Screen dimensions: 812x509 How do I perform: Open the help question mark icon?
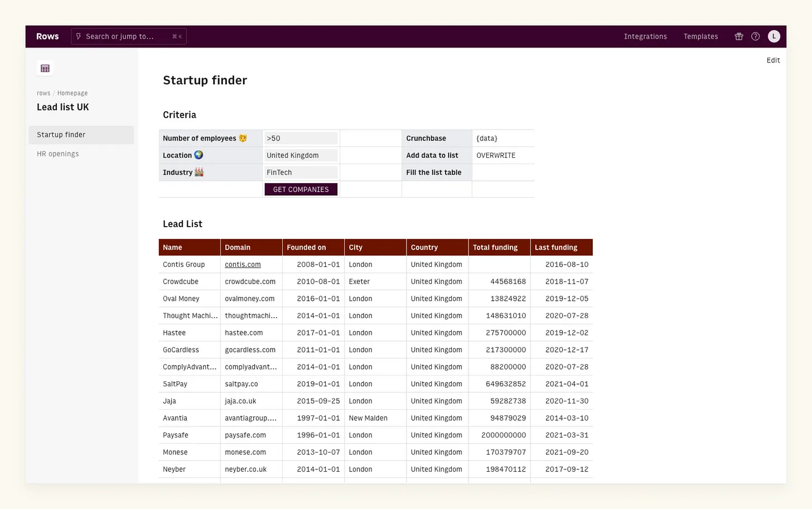click(x=756, y=36)
